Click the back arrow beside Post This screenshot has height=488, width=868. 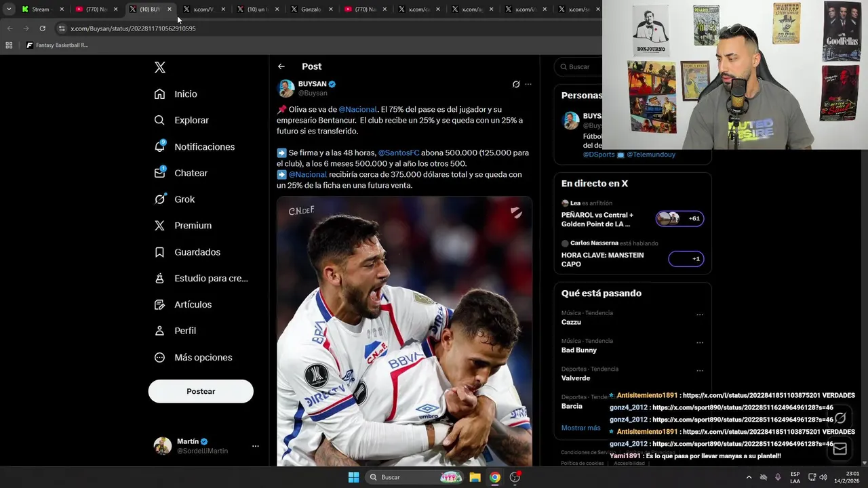281,66
